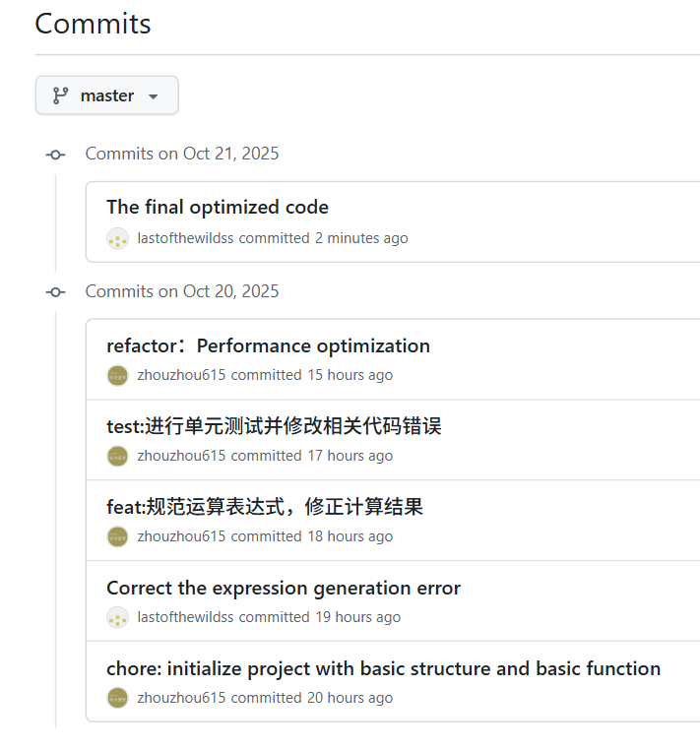
Task: Click commit marker icon for Oct 21, 2025
Action: (x=56, y=155)
